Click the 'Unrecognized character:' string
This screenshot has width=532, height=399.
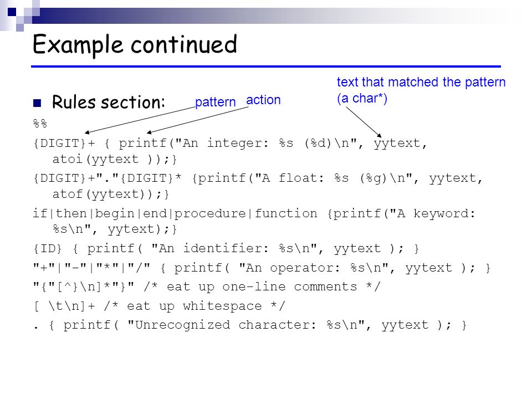click(x=222, y=325)
